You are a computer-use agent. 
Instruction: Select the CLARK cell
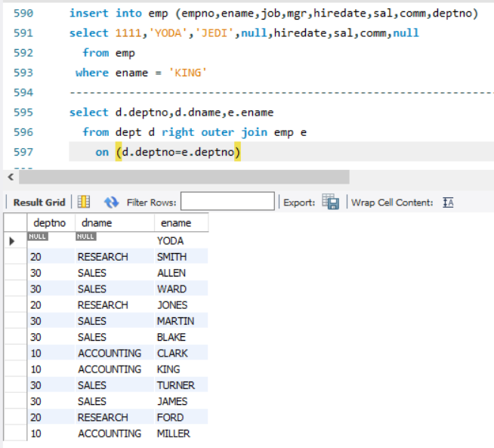(181, 353)
